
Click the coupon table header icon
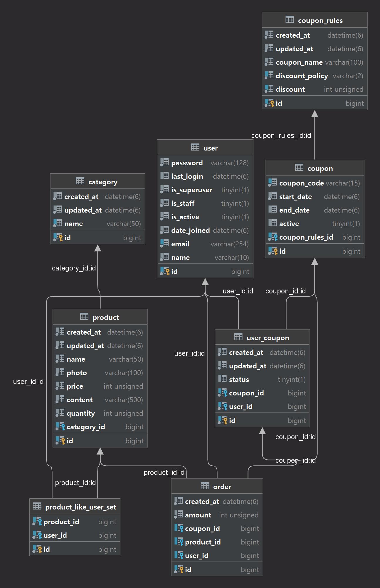point(299,168)
